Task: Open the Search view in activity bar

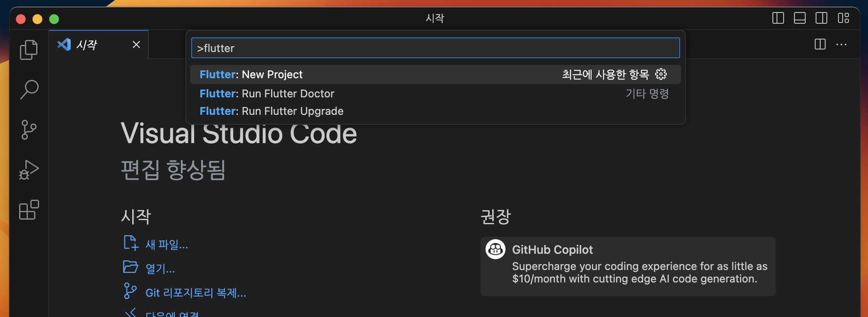Action: [29, 89]
